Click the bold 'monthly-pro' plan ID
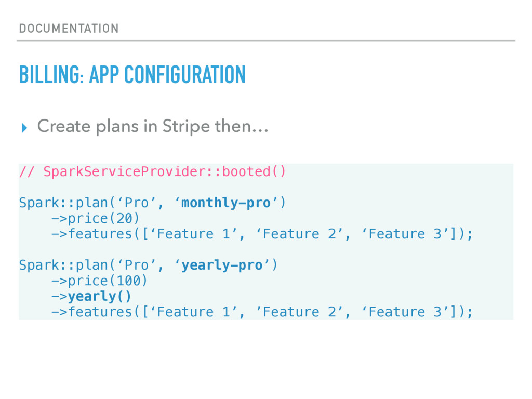The height and width of the screenshot is (399, 532). click(x=225, y=203)
